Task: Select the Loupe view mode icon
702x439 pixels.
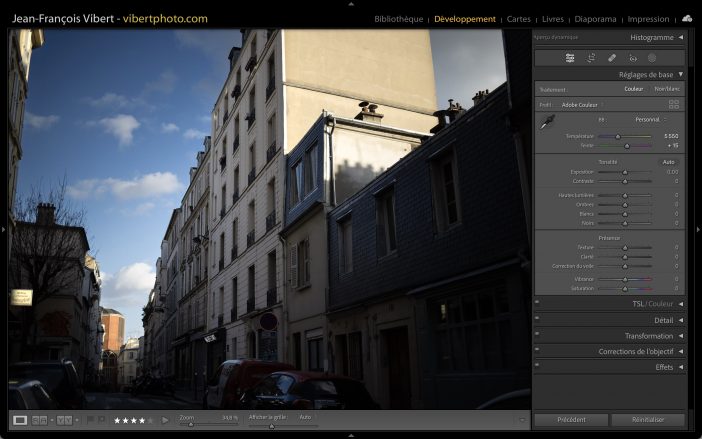Action: click(x=20, y=420)
